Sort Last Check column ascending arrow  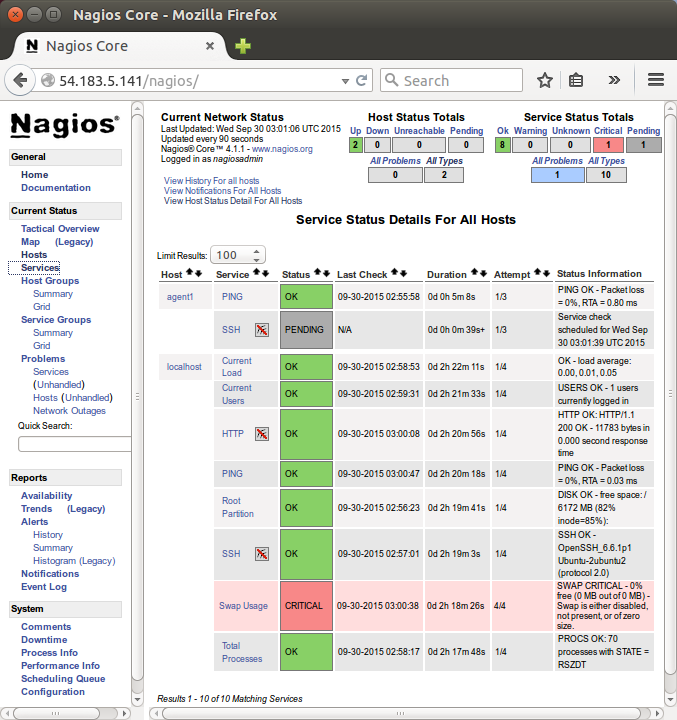pos(394,272)
